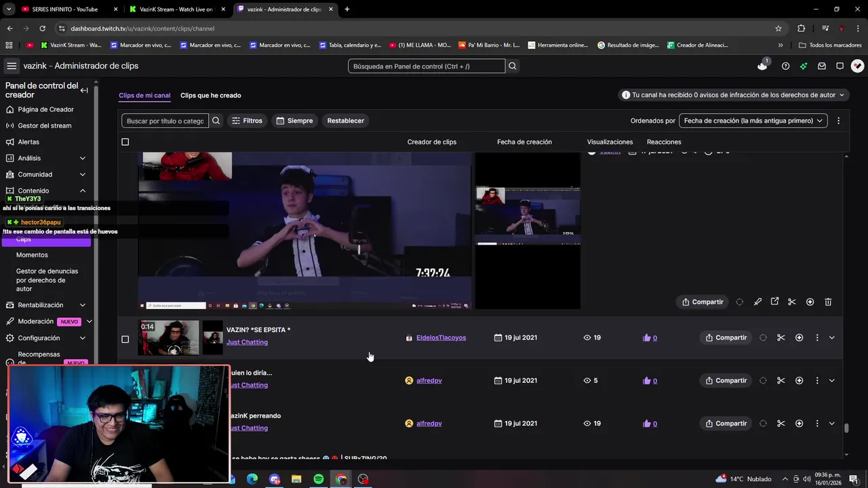Open the whispers chat bubble icon
This screenshot has height=488, width=868.
pos(840,66)
